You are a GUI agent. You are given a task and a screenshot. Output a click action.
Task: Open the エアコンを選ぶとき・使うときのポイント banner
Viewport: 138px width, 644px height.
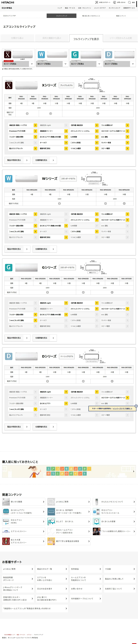pyautogui.click(x=69, y=471)
